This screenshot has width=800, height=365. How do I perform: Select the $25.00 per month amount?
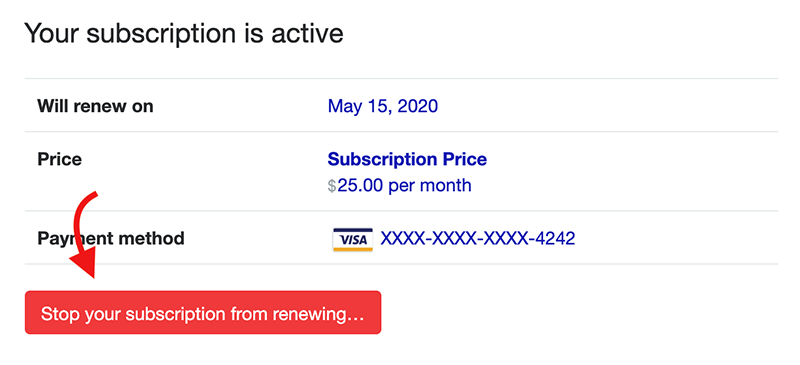(399, 185)
